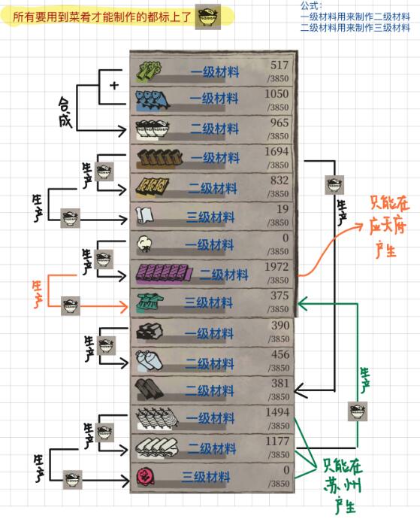This screenshot has height=525, width=420.
Task: Click the 合成 label near the plus sign
Action: (65, 112)
